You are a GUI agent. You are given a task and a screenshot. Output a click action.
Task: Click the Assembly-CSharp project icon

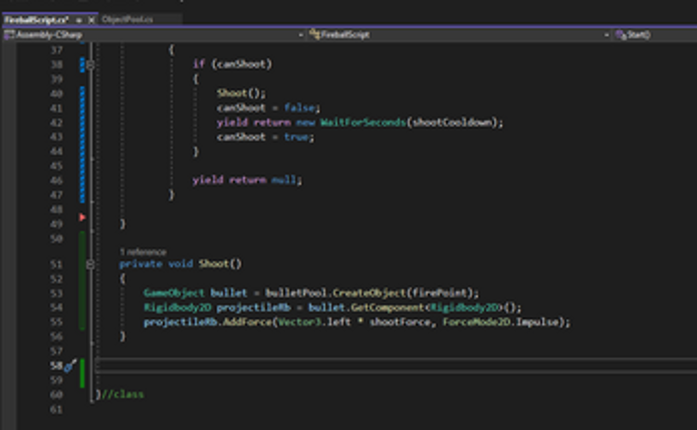click(x=9, y=34)
